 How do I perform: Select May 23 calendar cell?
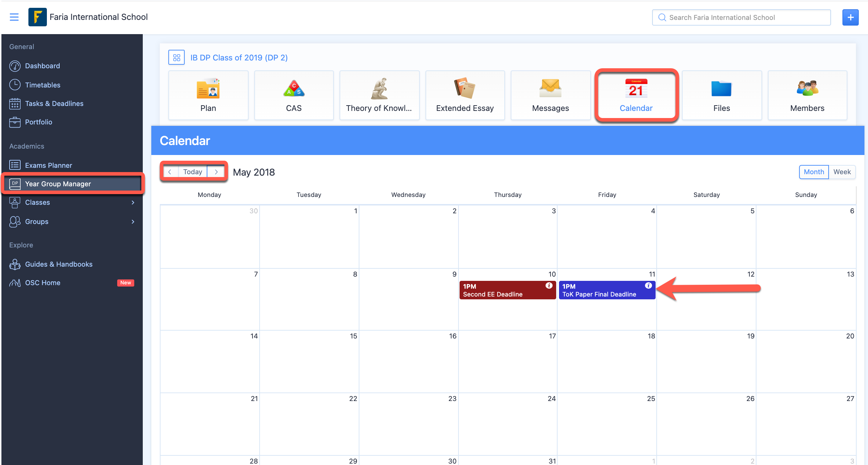[x=408, y=424]
